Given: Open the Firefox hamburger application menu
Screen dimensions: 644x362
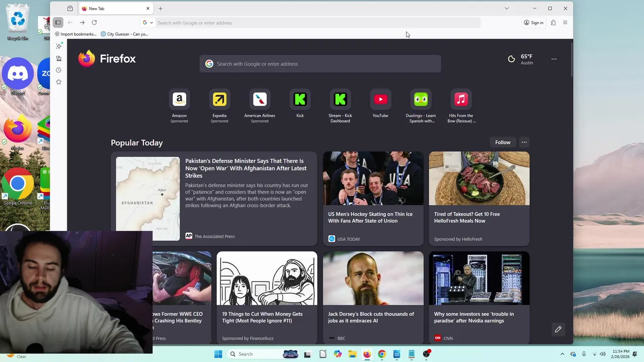Looking at the screenshot, I should [565, 23].
